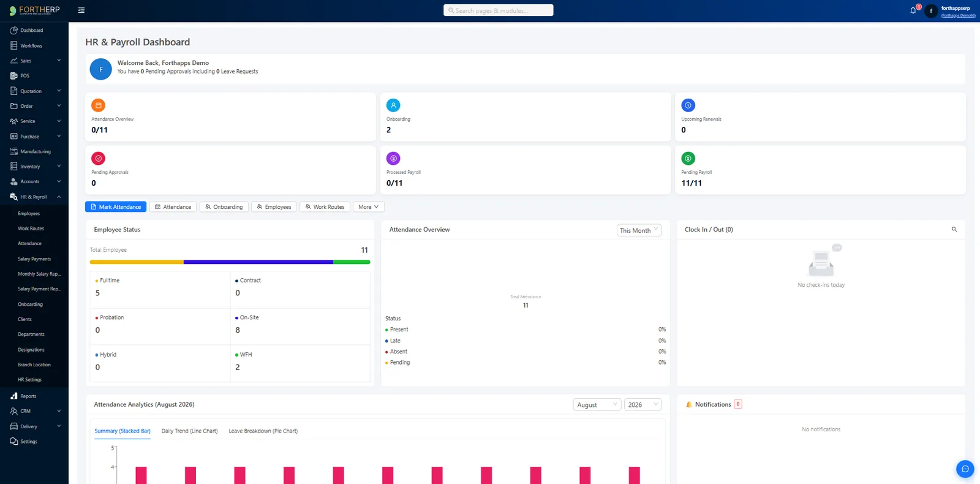Screen dimensions: 980x484
Task: Click the Onboarding blue person icon
Action: pos(393,105)
